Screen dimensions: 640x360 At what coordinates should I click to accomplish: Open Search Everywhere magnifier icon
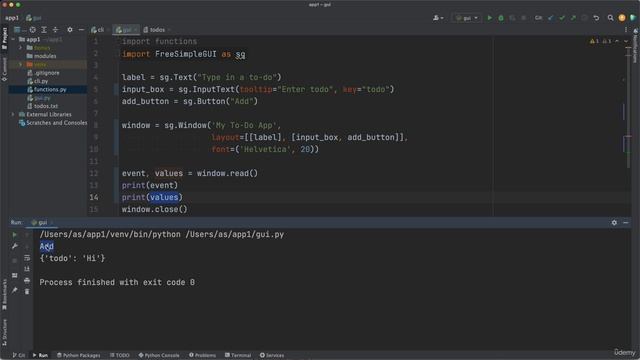(610, 18)
